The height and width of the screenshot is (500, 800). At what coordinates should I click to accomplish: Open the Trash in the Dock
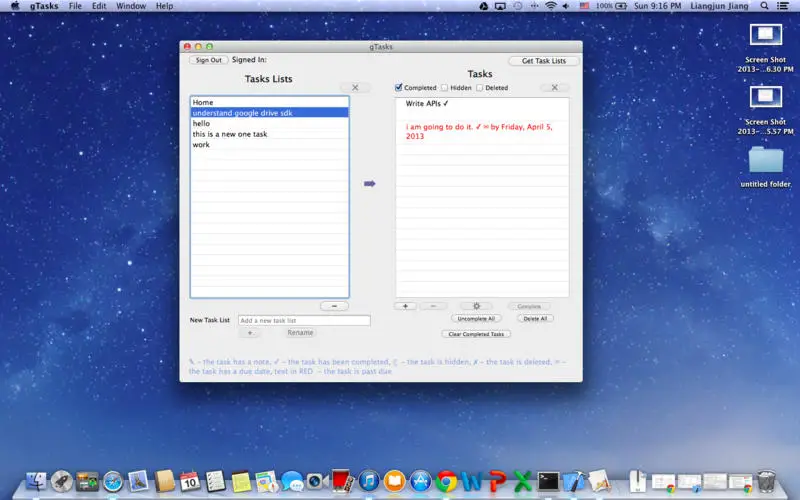point(766,481)
